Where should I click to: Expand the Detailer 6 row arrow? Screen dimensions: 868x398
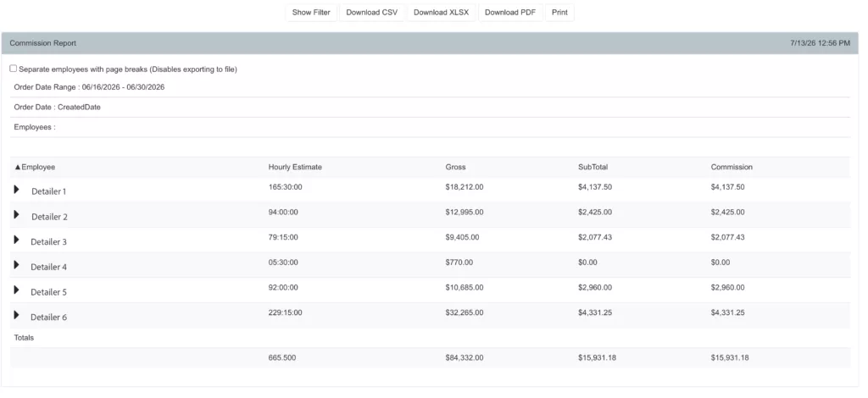(17, 314)
